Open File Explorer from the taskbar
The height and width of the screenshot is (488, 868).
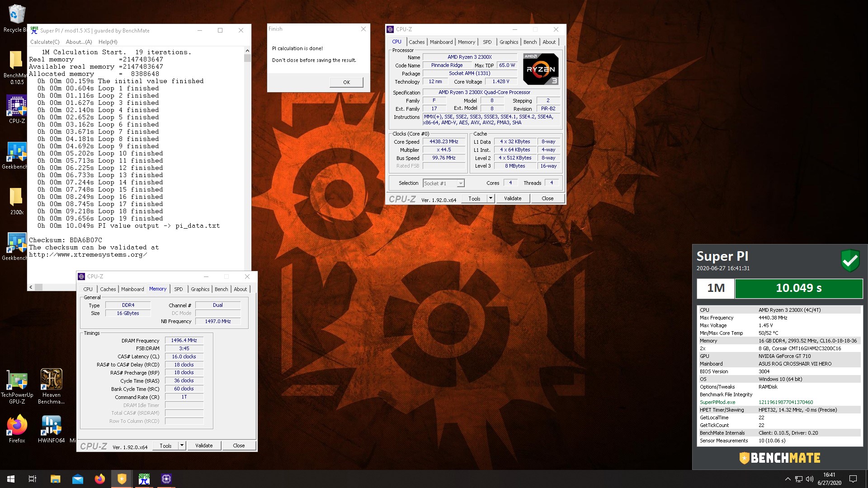click(55, 479)
